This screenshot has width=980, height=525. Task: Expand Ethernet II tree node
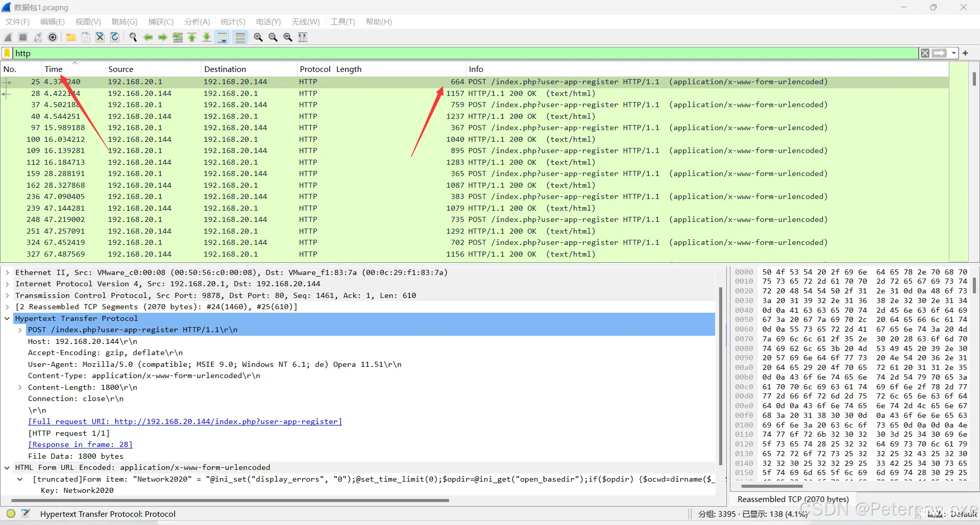coord(7,272)
